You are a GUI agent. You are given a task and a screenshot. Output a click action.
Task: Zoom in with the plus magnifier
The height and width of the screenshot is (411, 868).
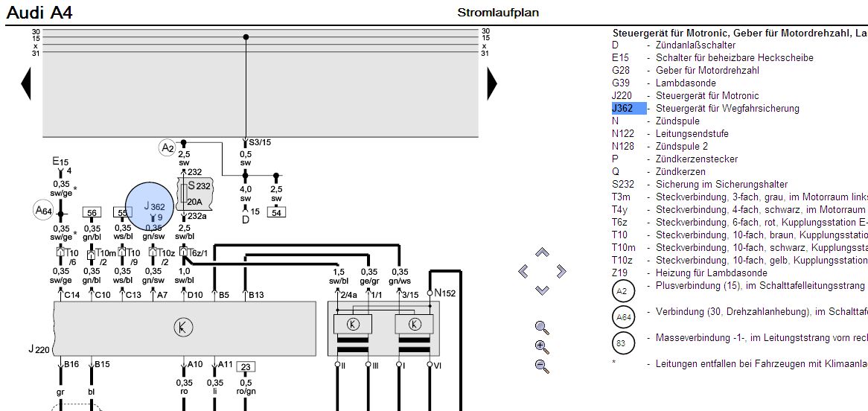(543, 347)
